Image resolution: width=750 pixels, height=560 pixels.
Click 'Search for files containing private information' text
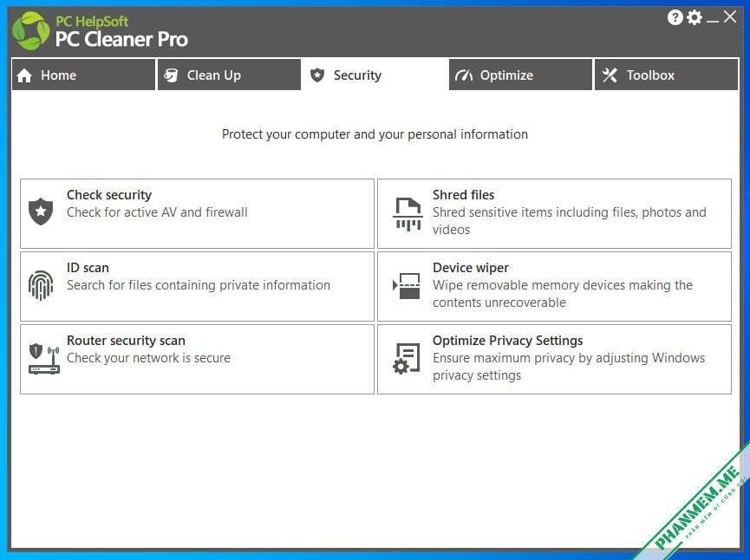199,285
